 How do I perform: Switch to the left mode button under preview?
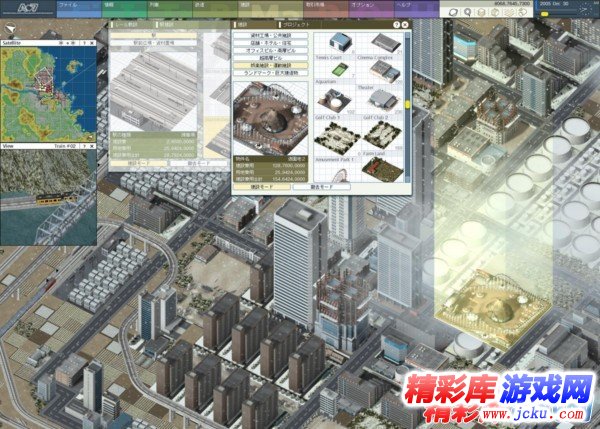point(257,187)
